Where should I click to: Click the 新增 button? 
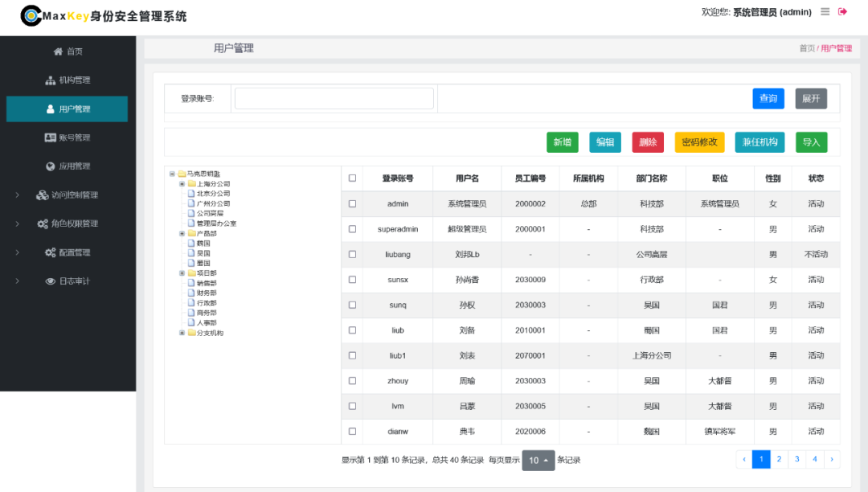coord(562,141)
